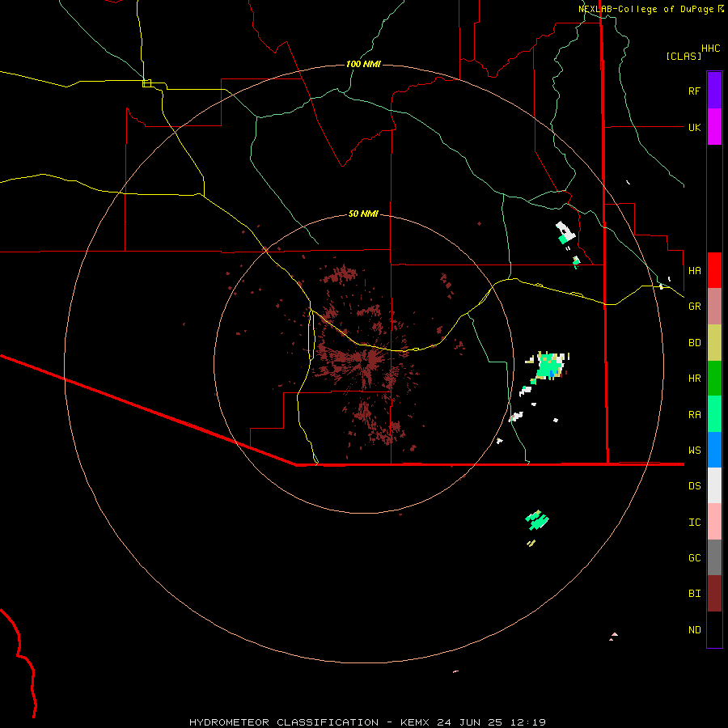This screenshot has width=728, height=728.
Task: Click the 50 NMI range ring label
Action: (363, 214)
